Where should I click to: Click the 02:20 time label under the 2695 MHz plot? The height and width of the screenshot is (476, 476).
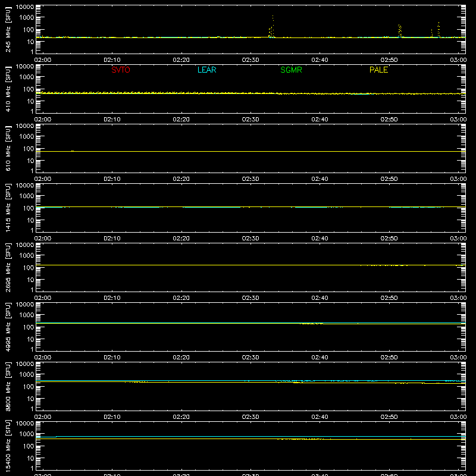click(181, 298)
